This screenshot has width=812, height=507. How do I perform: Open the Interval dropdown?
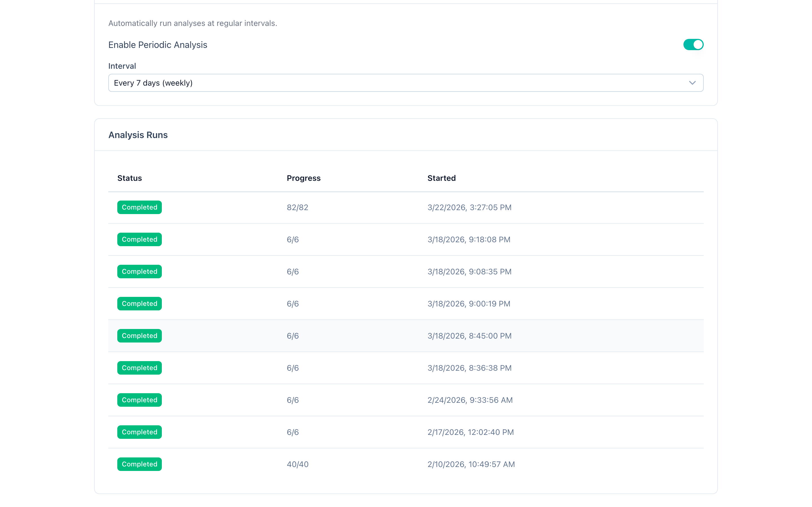click(405, 83)
